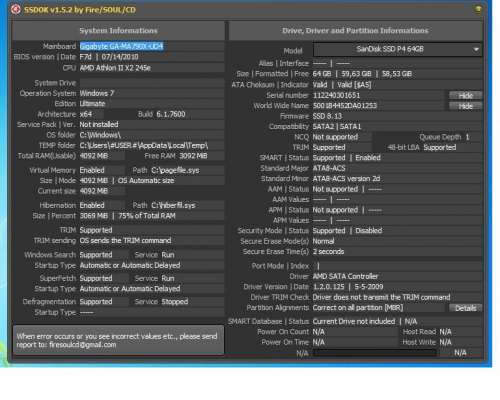500x400 pixels.
Task: Select the Driver Date value 5-5-2009
Action: pos(369,287)
